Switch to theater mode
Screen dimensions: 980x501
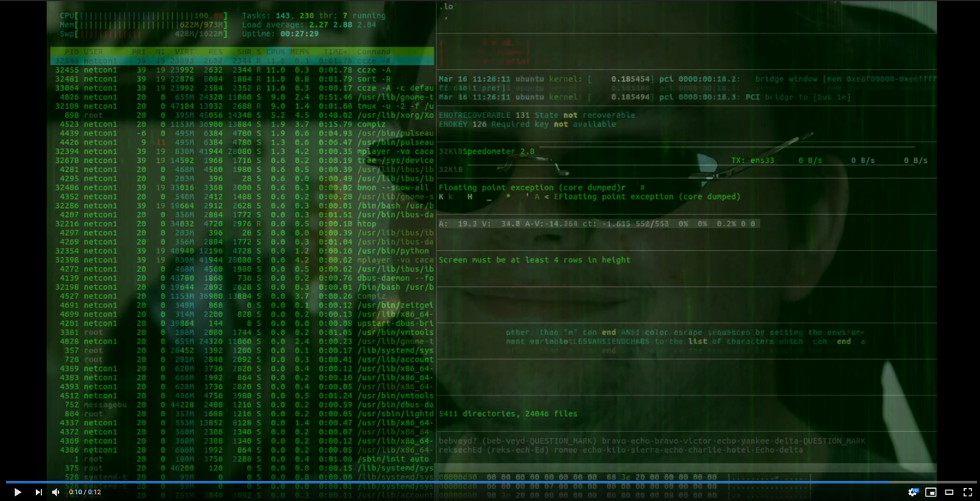tap(949, 492)
